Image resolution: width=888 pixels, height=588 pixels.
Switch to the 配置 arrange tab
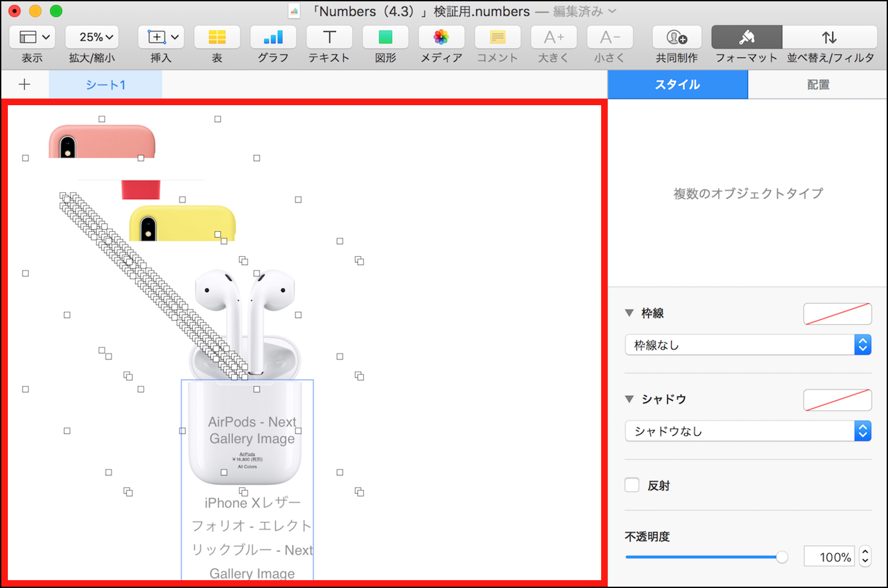pyautogui.click(x=818, y=85)
